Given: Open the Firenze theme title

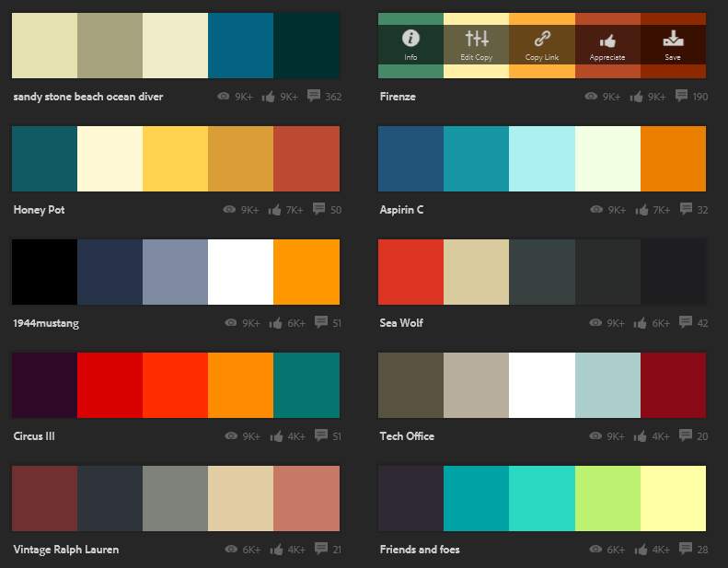Looking at the screenshot, I should (x=398, y=97).
